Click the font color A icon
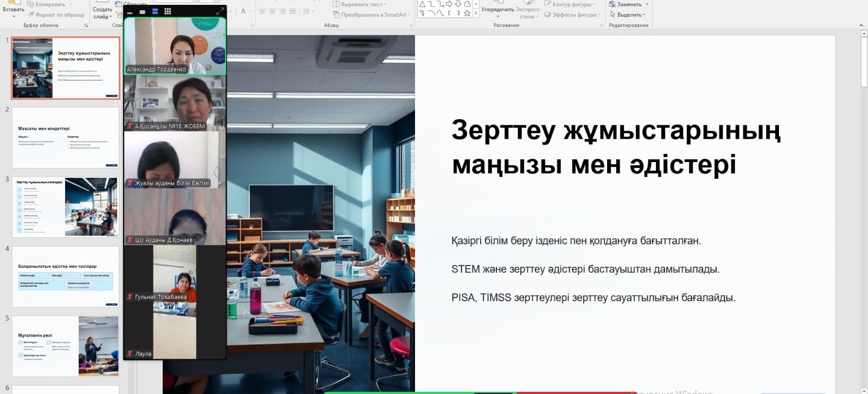The height and width of the screenshot is (394, 868). 243,11
